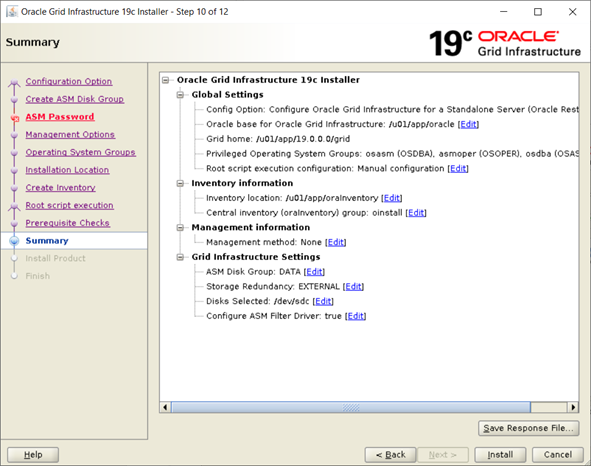Edit the ASM Disk Group DATA setting
Viewport: 591px width, 466px height.
tap(314, 272)
